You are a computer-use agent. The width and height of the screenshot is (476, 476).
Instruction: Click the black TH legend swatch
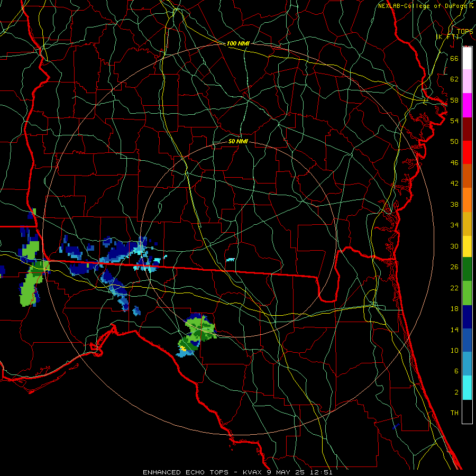pyautogui.click(x=467, y=411)
